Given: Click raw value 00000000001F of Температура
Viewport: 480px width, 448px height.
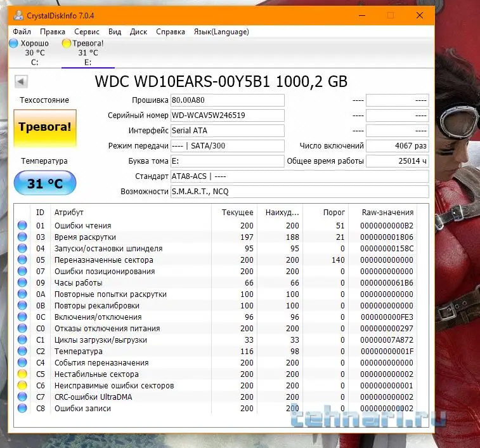Looking at the screenshot, I should pos(387,352).
